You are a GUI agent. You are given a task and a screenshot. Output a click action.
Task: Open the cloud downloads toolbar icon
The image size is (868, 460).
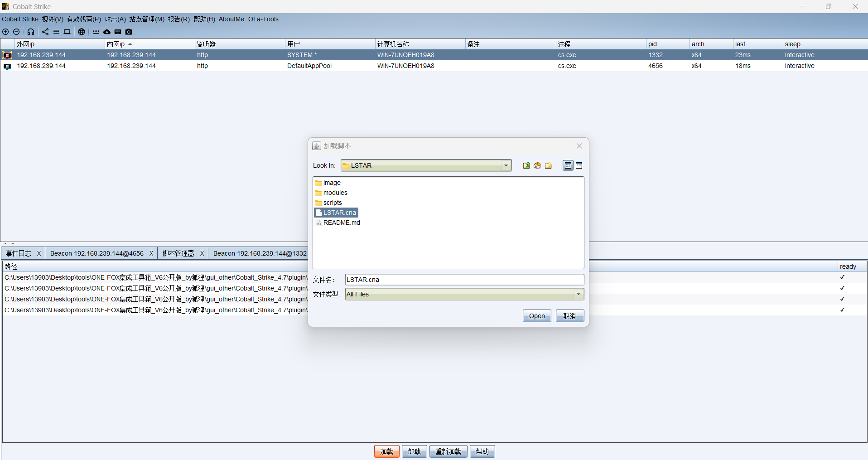point(107,32)
